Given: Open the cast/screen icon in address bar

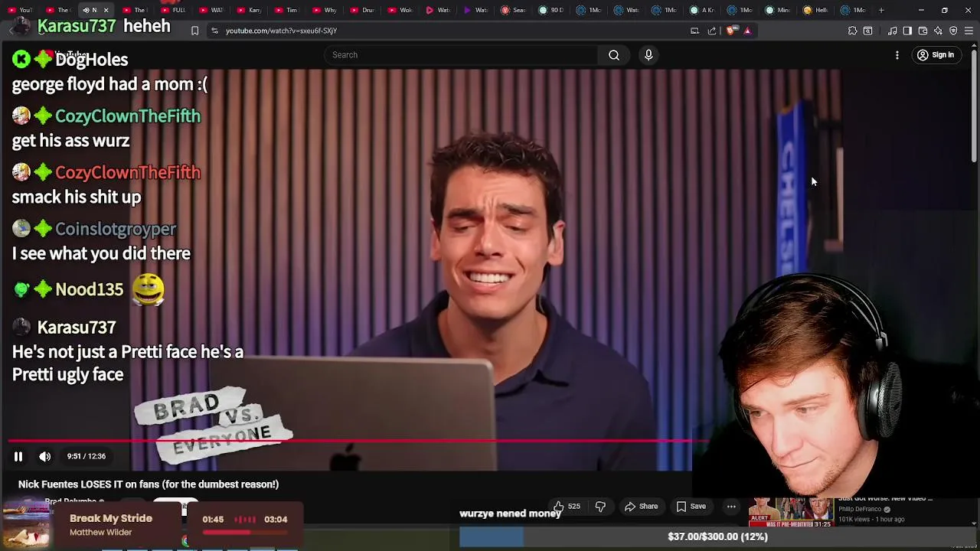Looking at the screenshot, I should pos(694,31).
